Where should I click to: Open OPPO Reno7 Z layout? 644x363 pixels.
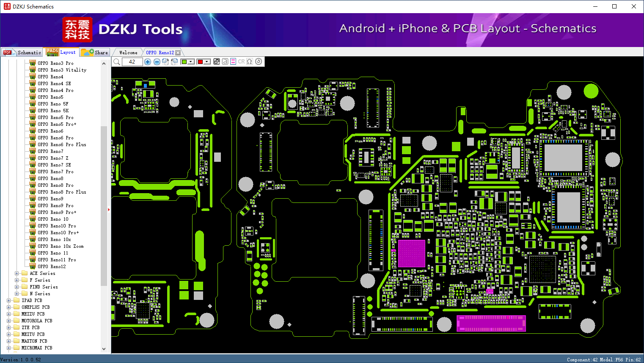53,158
